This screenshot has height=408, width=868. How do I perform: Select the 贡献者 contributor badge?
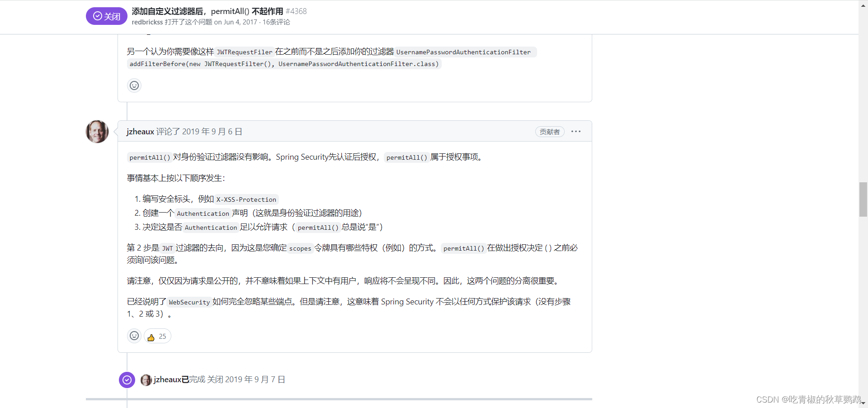pyautogui.click(x=549, y=132)
